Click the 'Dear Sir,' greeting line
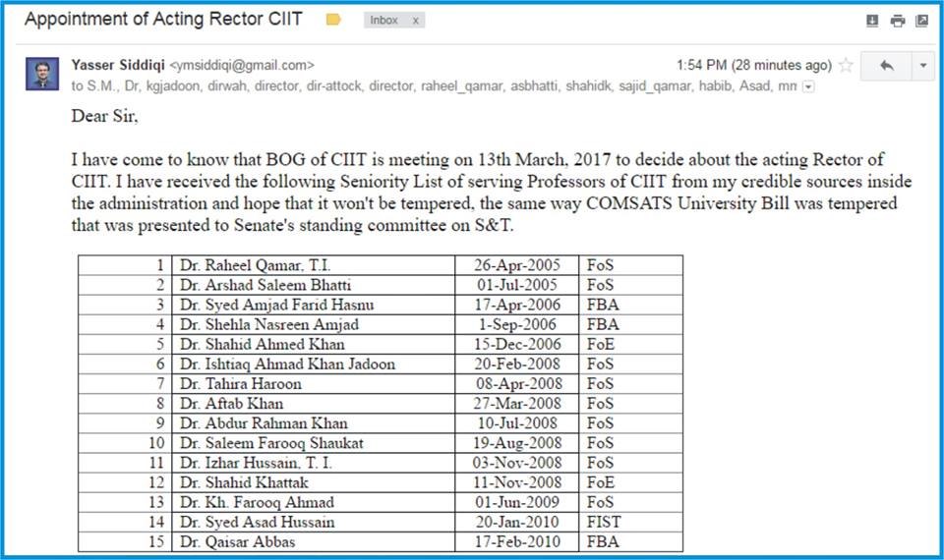Viewport: 944px width, 560px height. point(105,116)
